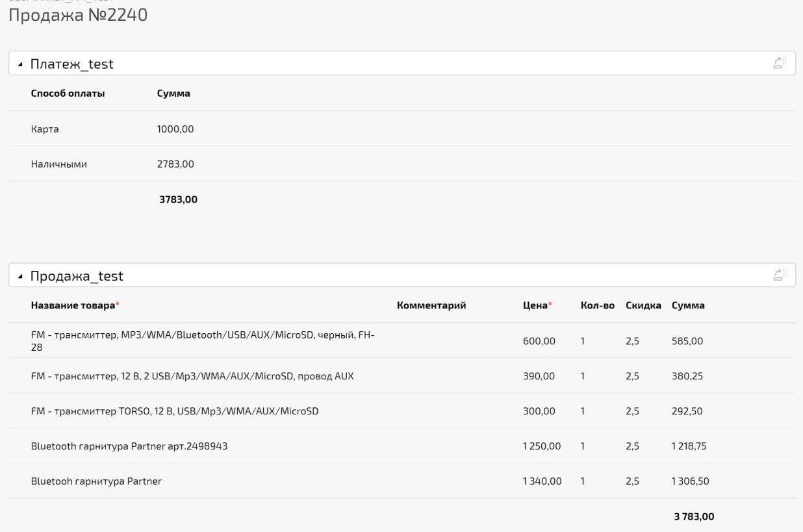Click the Способ оплаты column header
Screen dimensions: 803x532
click(68, 94)
